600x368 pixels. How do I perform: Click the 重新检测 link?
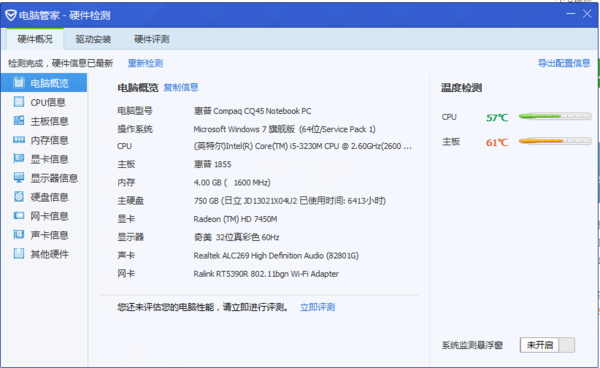tap(145, 63)
